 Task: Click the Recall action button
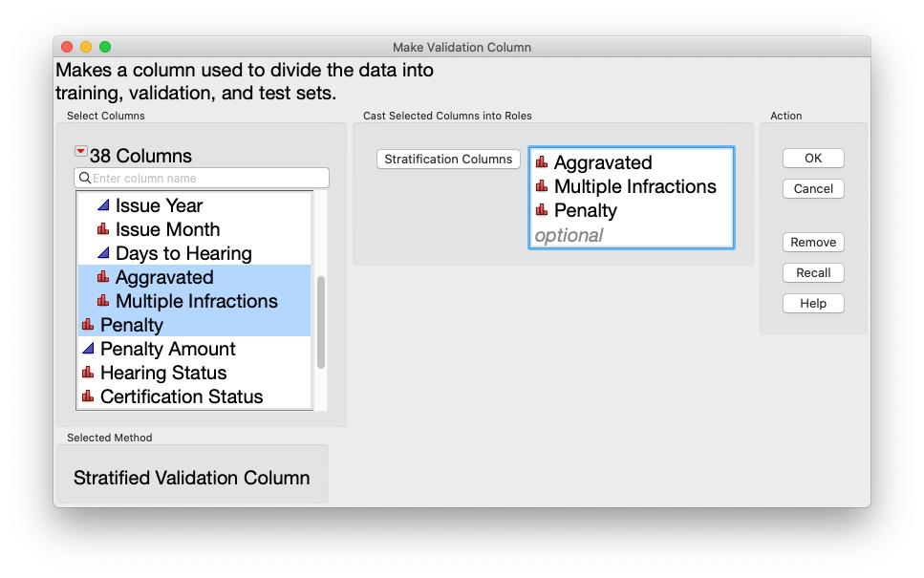[x=813, y=273]
